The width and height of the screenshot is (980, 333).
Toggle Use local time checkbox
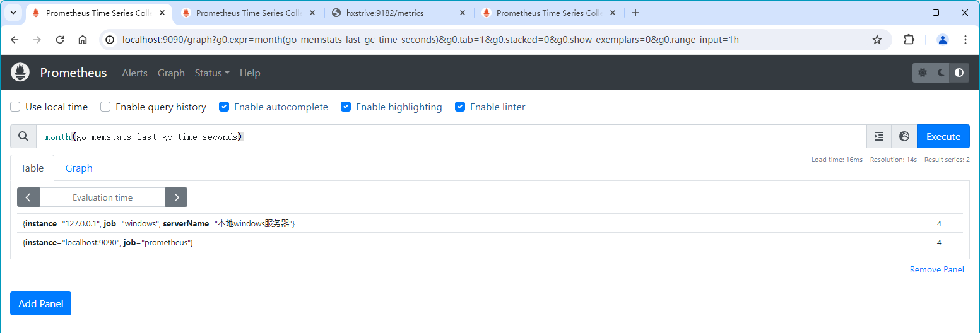15,107
